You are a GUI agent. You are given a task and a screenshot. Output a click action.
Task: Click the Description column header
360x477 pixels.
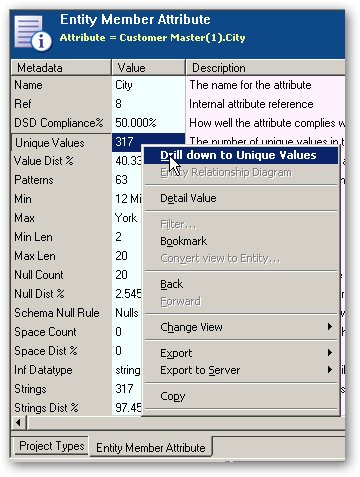[x=265, y=68]
